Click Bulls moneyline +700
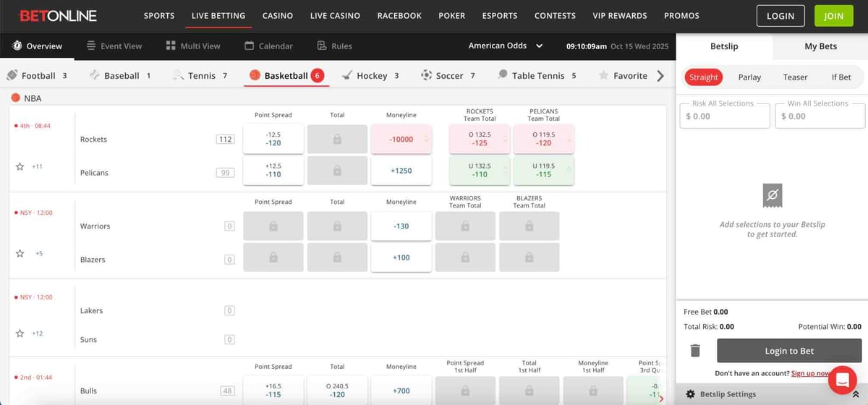 tap(401, 391)
